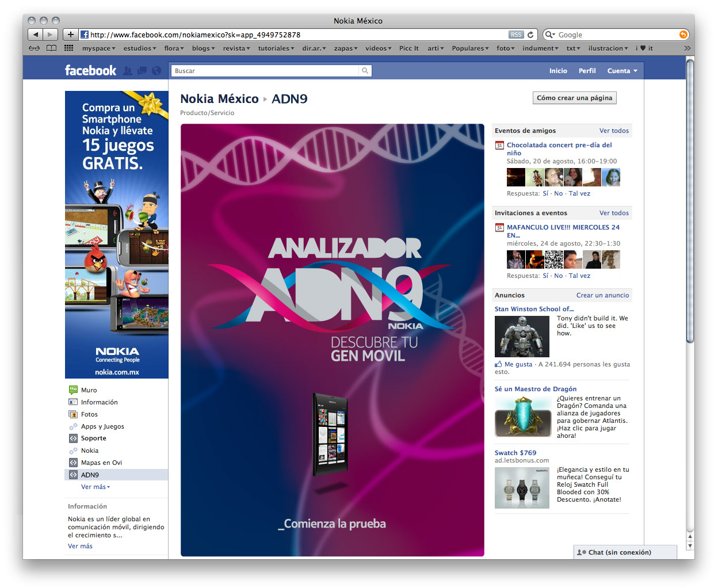Go back with the Safari back arrow
Screen dimensions: 718x588
click(36, 35)
